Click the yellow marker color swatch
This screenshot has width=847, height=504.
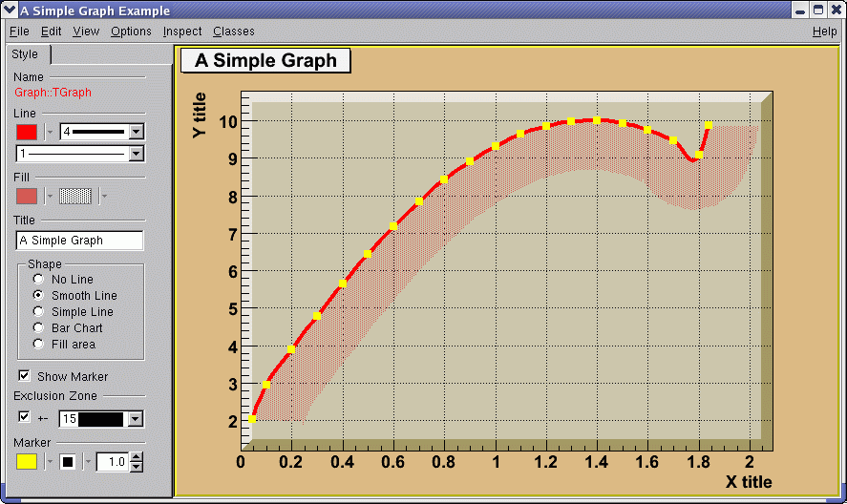[27, 462]
